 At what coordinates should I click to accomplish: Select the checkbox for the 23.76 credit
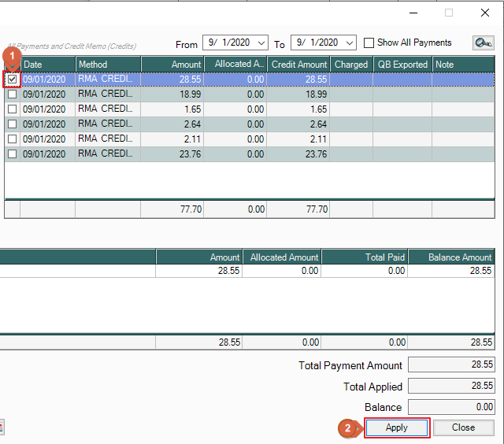[x=12, y=154]
